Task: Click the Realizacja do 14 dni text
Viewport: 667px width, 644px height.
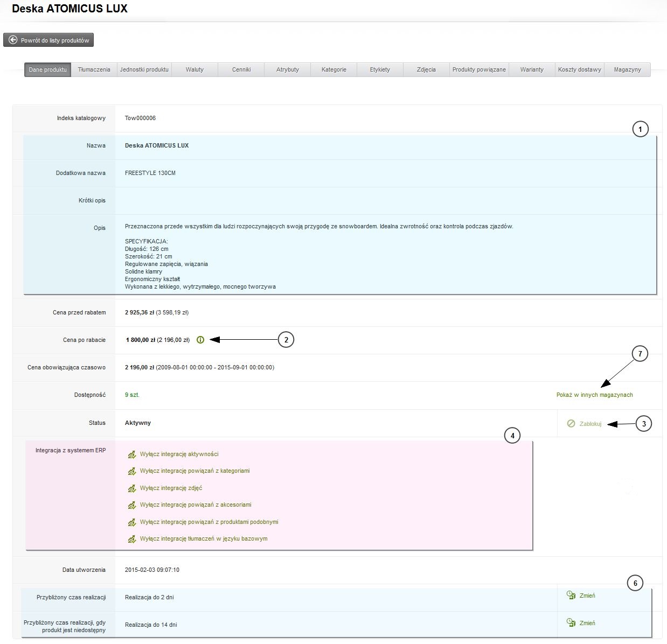Action: point(151,625)
